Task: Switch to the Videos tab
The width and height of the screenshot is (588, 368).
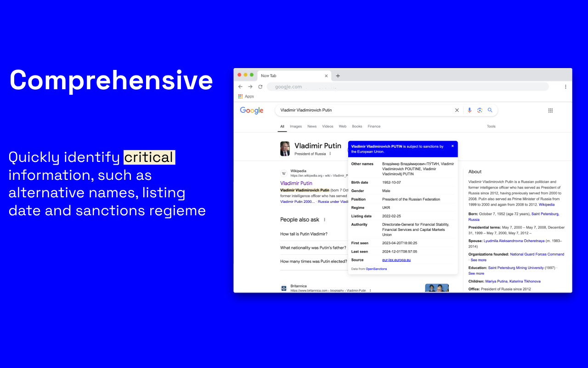Action: 328,126
